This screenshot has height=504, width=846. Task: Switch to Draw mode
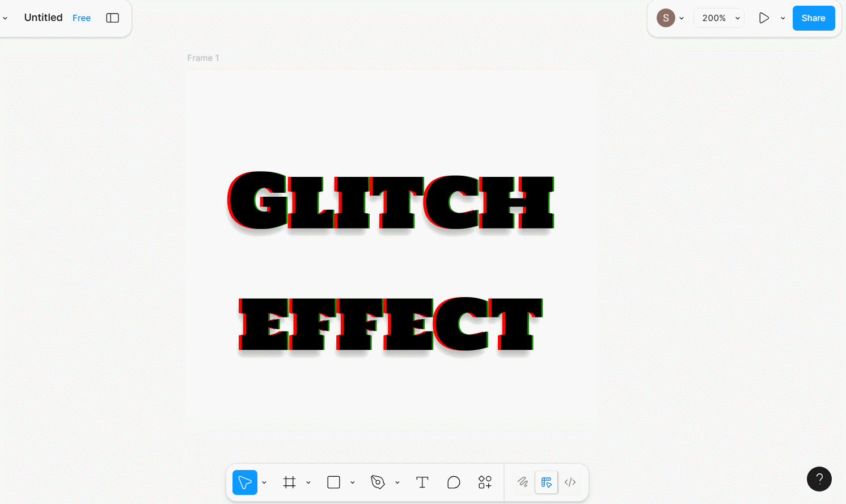(x=523, y=482)
